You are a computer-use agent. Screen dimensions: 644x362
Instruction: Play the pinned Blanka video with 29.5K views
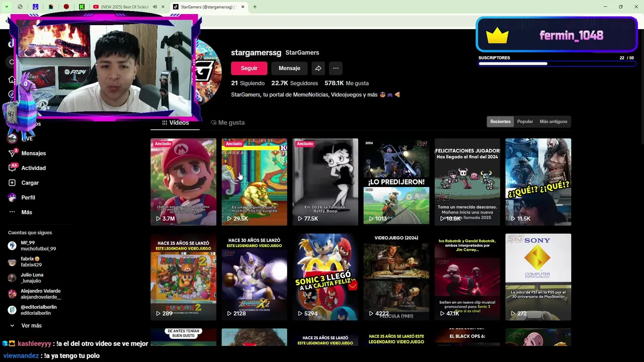[x=254, y=182]
